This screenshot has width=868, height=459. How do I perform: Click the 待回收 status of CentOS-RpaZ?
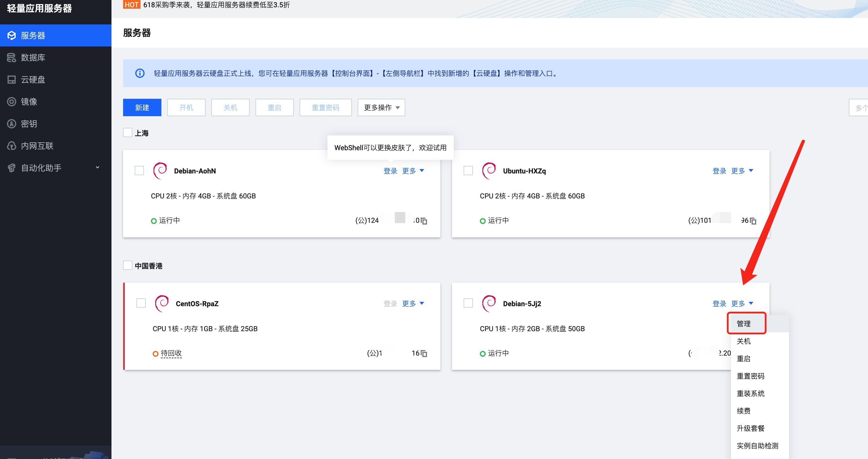click(x=171, y=353)
